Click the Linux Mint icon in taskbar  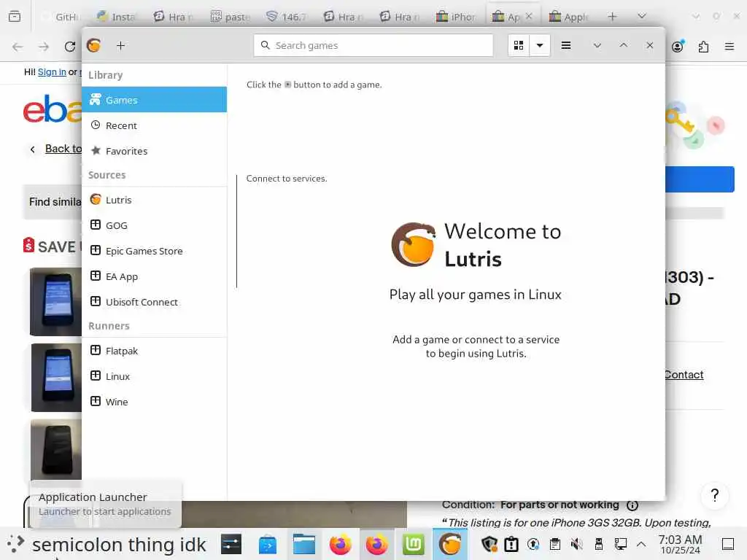tap(413, 544)
